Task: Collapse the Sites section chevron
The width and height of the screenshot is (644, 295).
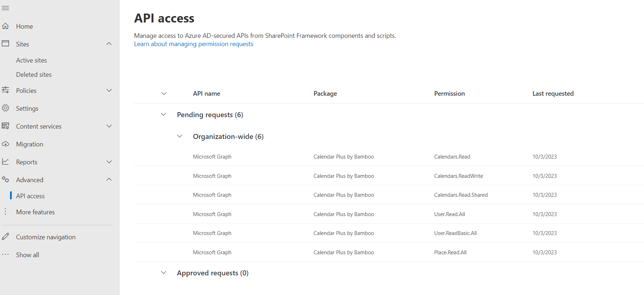Action: 109,44
